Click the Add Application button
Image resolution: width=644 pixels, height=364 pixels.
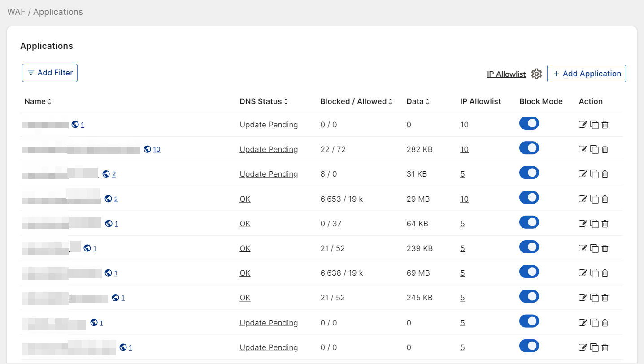click(586, 74)
